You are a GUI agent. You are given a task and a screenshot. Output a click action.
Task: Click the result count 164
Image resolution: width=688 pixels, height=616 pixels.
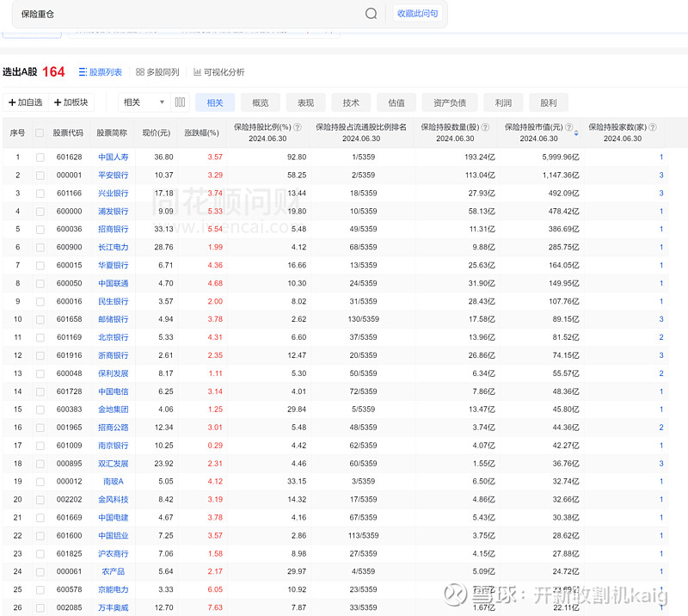coord(53,71)
